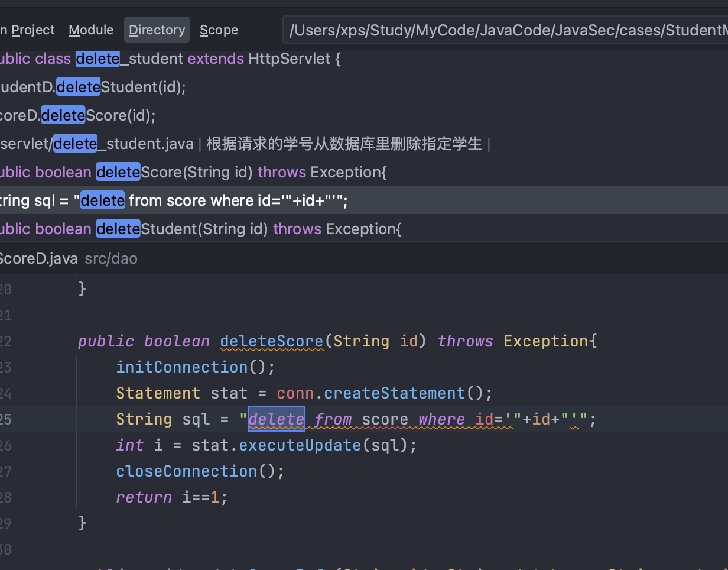Place cursor on 'return i==1' line

171,497
